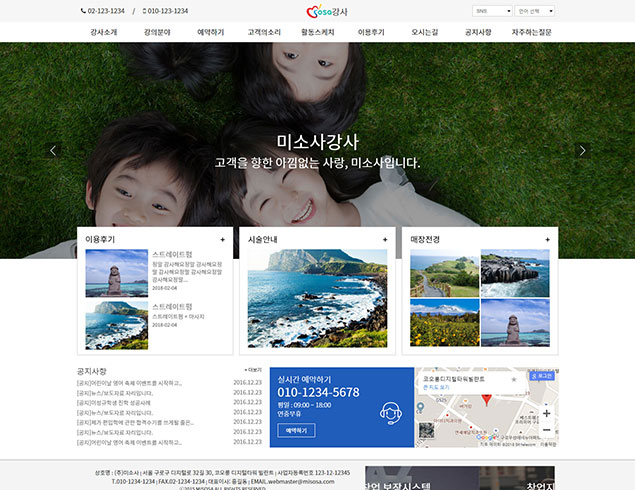Open the 활동스케치 menu

[318, 32]
